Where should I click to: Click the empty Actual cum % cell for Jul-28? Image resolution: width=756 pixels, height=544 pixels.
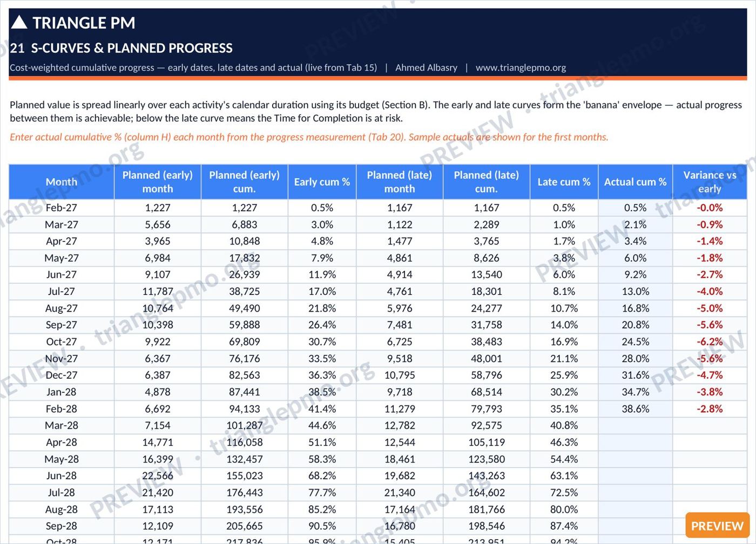point(635,493)
